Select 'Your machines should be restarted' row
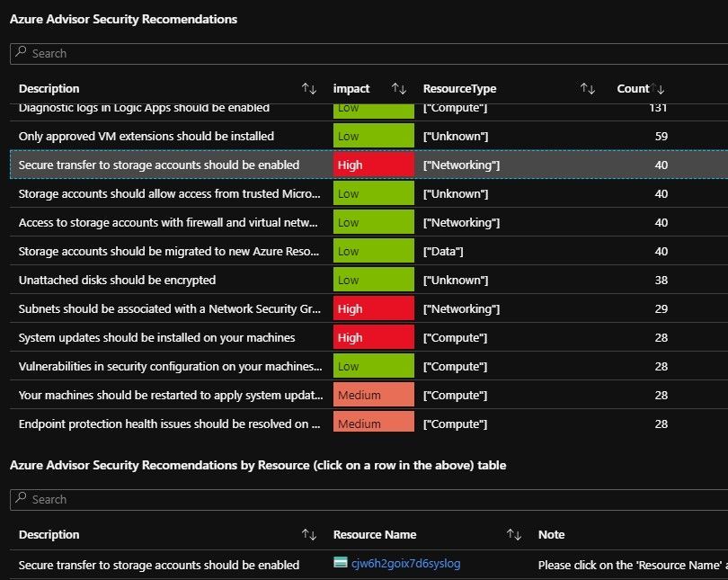728x580 pixels. tap(369, 395)
